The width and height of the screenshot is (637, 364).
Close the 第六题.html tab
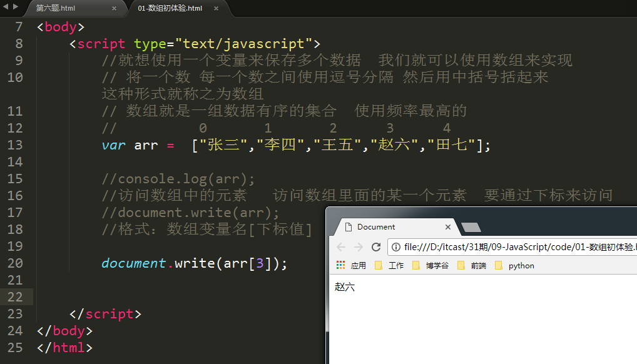[x=114, y=8]
